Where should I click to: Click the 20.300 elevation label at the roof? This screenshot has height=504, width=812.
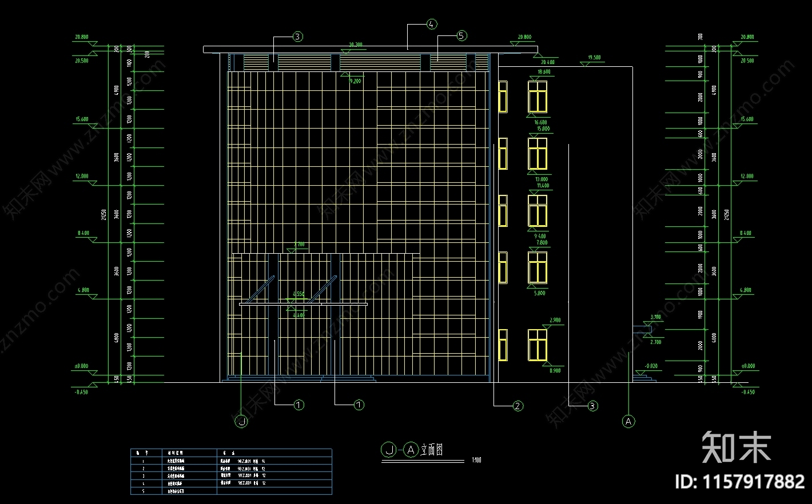(x=355, y=44)
